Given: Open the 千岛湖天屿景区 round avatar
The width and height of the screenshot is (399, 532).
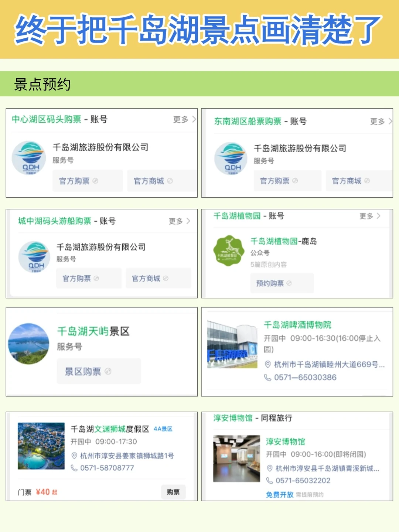Looking at the screenshot, I should 29,344.
